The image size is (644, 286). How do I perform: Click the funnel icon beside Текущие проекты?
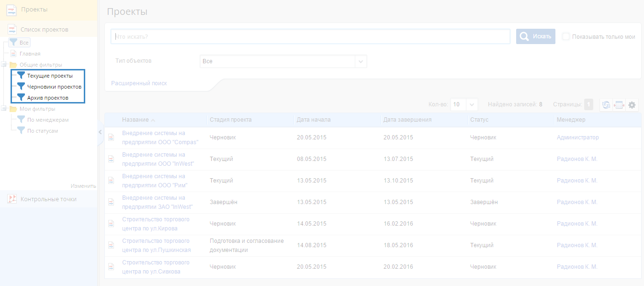coord(21,75)
